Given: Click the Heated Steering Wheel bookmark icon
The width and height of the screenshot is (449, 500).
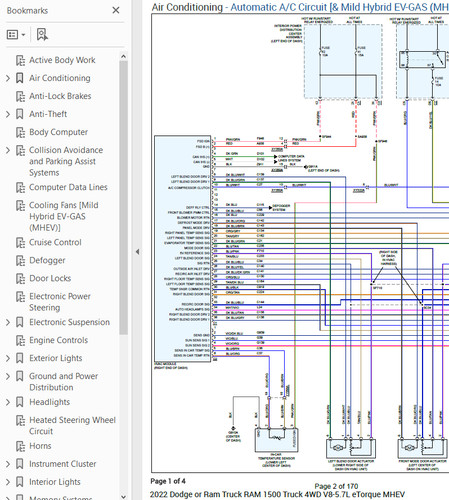Looking at the screenshot, I should [20, 420].
